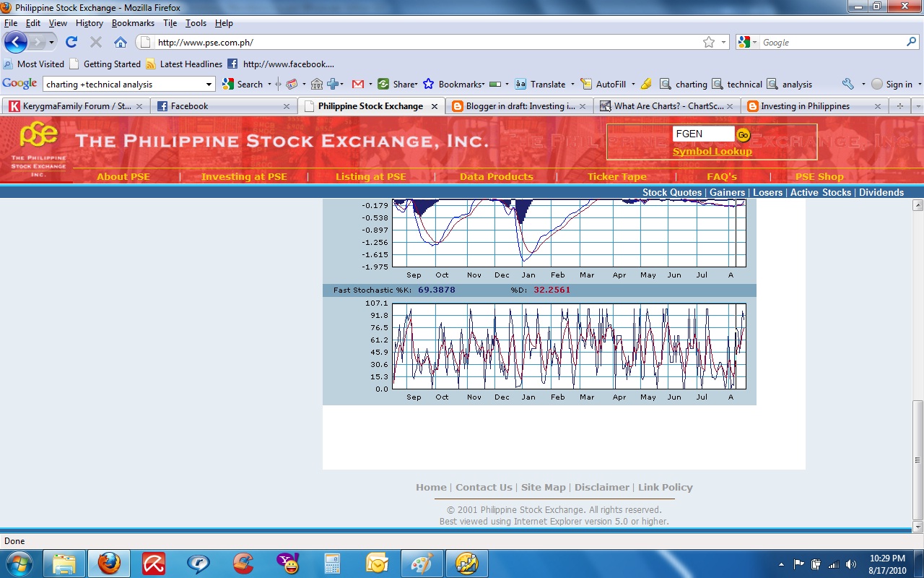Click inside the FGEN ticker input field
The width and height of the screenshot is (924, 578).
pos(704,134)
